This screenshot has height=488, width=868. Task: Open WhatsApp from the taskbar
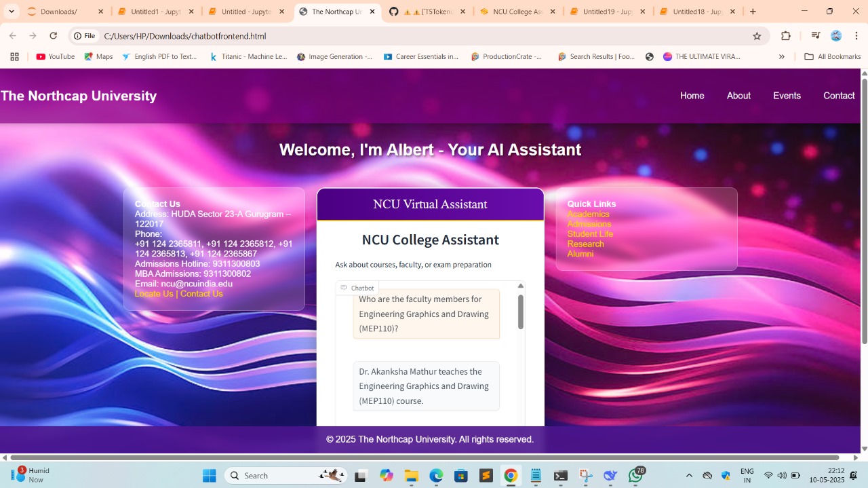click(635, 475)
